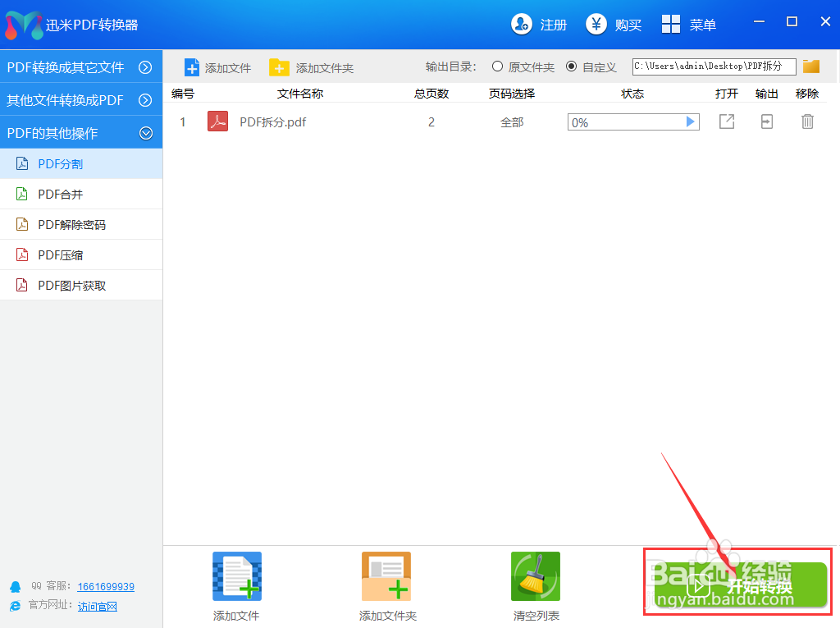840x628 pixels.
Task: Open PDF拆分.pdf via the 打开 icon
Action: click(727, 121)
